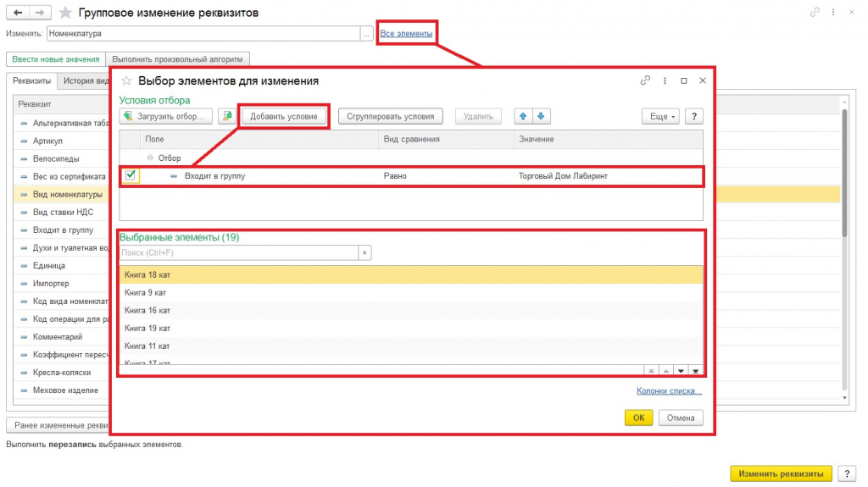
Task: Switch to Выполнить произвольный алгоритм tab
Action: pyautogui.click(x=177, y=59)
